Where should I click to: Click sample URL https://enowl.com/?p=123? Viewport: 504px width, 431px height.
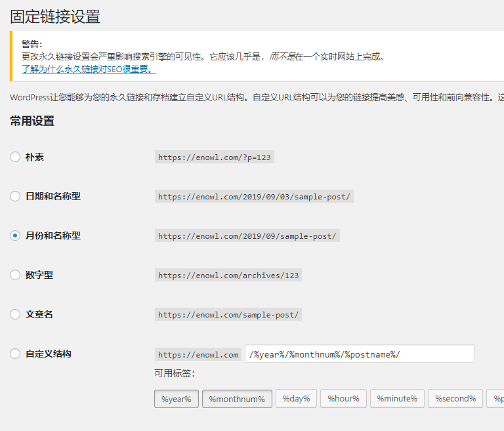click(215, 157)
